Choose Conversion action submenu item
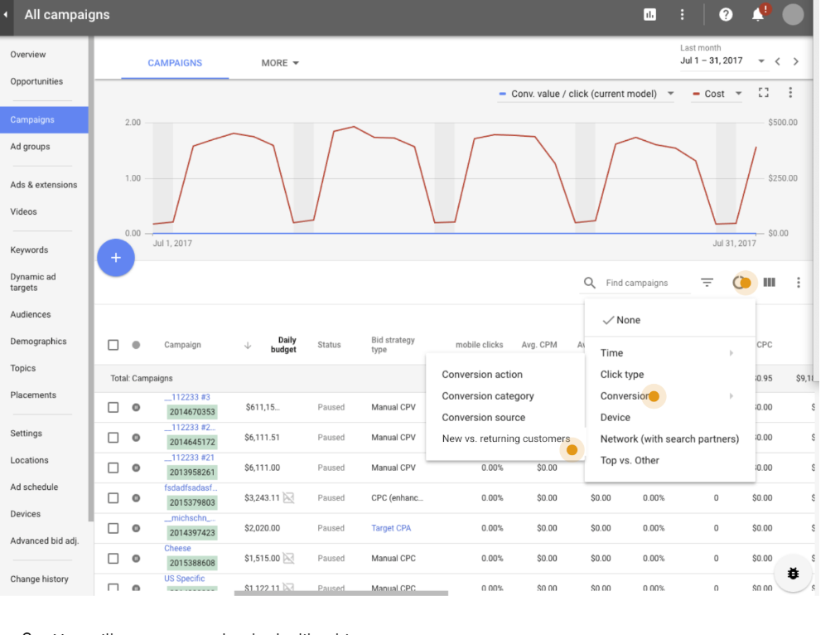The width and height of the screenshot is (840, 635). click(505, 375)
